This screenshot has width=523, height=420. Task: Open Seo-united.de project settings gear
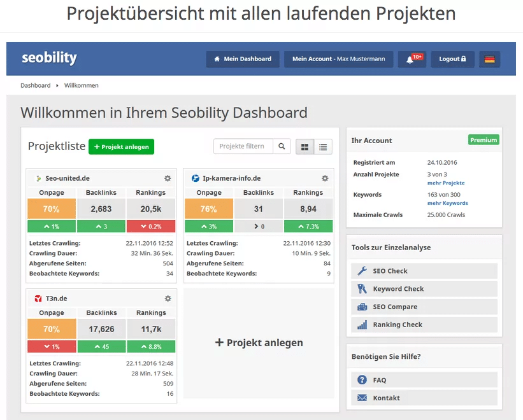(x=168, y=178)
